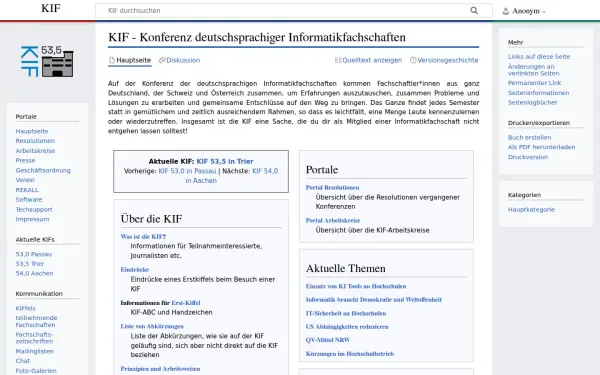
Task: Click the Anonym user avatar icon
Action: click(x=505, y=11)
